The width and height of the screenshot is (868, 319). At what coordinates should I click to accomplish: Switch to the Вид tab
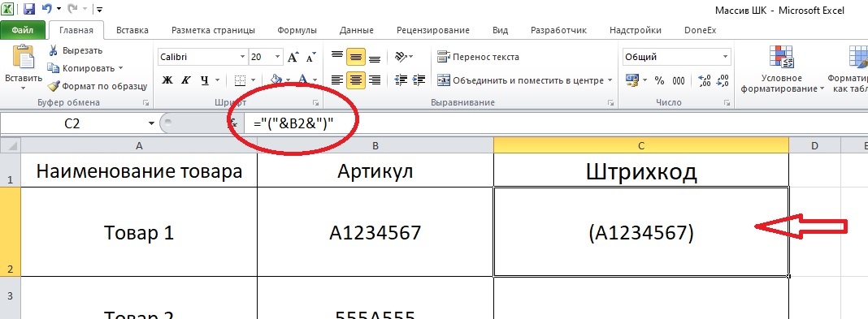pos(500,30)
